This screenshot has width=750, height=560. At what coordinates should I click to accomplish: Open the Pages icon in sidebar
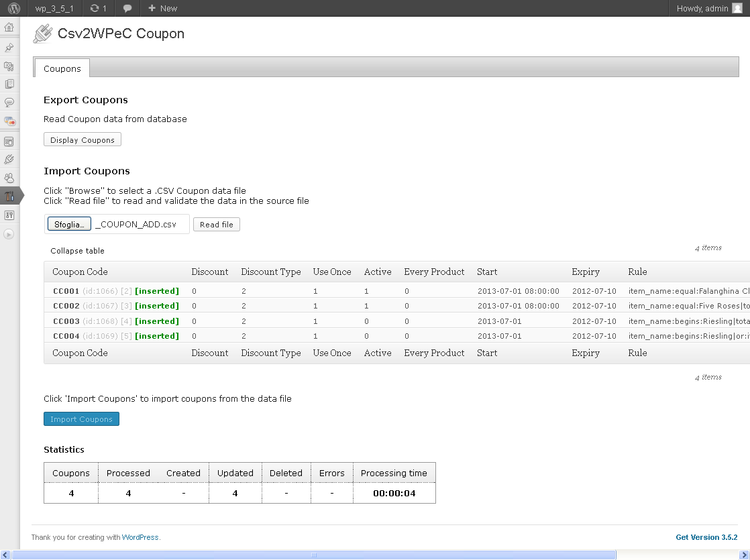click(x=9, y=84)
